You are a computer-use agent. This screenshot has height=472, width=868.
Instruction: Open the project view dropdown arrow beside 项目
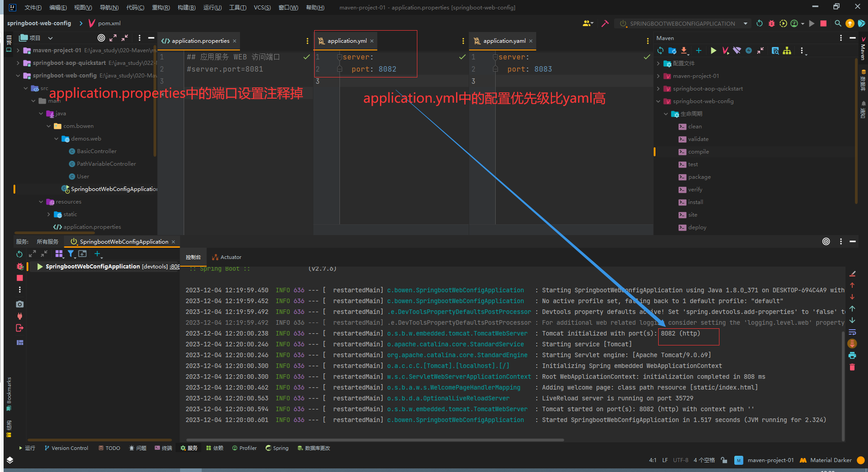[50, 38]
